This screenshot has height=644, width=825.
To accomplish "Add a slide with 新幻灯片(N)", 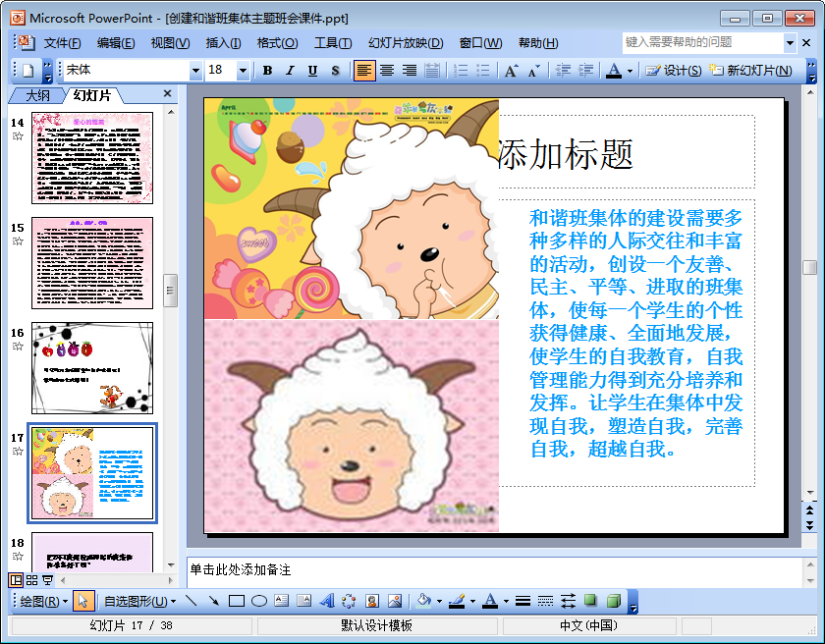I will (750, 71).
